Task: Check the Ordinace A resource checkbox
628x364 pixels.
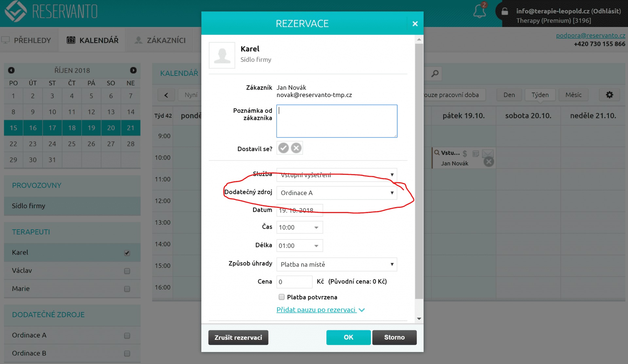Action: point(127,336)
